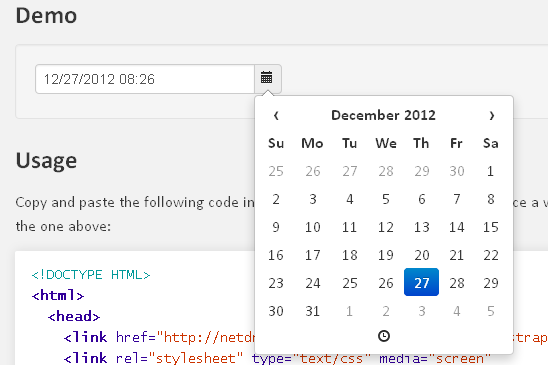Choose December 23 in the Sunday column

pyautogui.click(x=276, y=283)
